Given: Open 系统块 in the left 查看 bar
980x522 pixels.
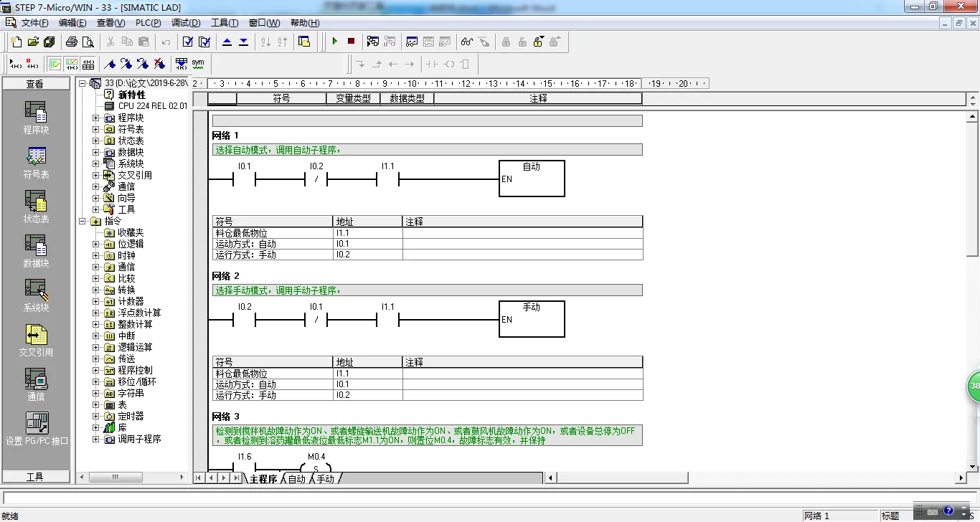Looking at the screenshot, I should [36, 296].
